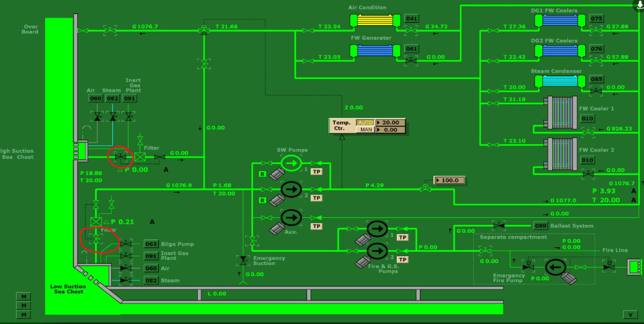Click the Over Board discharge valve
Viewport: 644px width, 324px height.
110,31
